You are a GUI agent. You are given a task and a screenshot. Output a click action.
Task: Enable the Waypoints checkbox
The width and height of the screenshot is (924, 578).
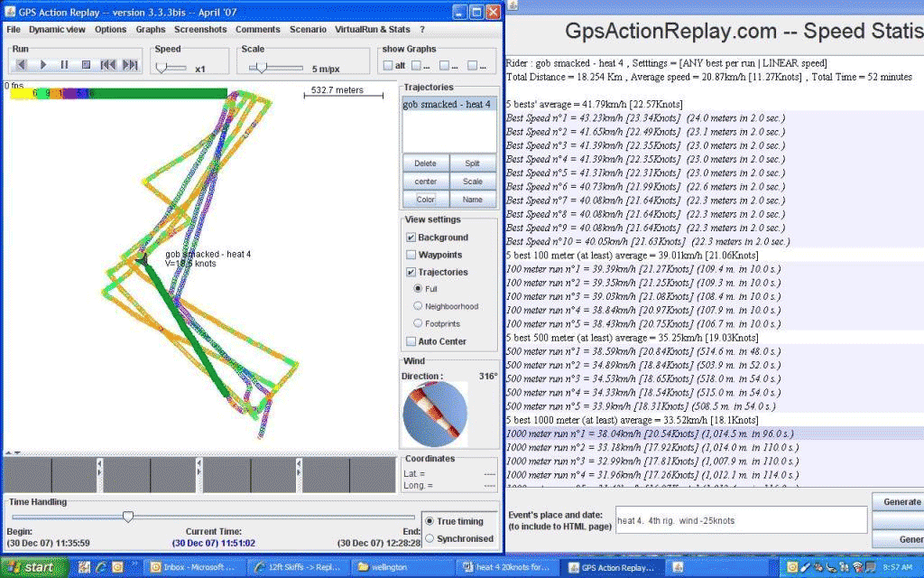(x=411, y=255)
